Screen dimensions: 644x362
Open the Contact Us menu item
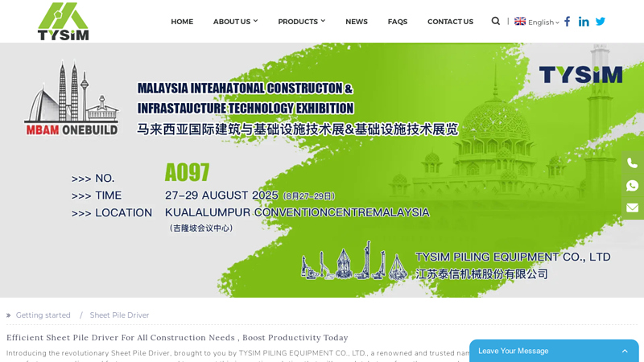click(450, 22)
